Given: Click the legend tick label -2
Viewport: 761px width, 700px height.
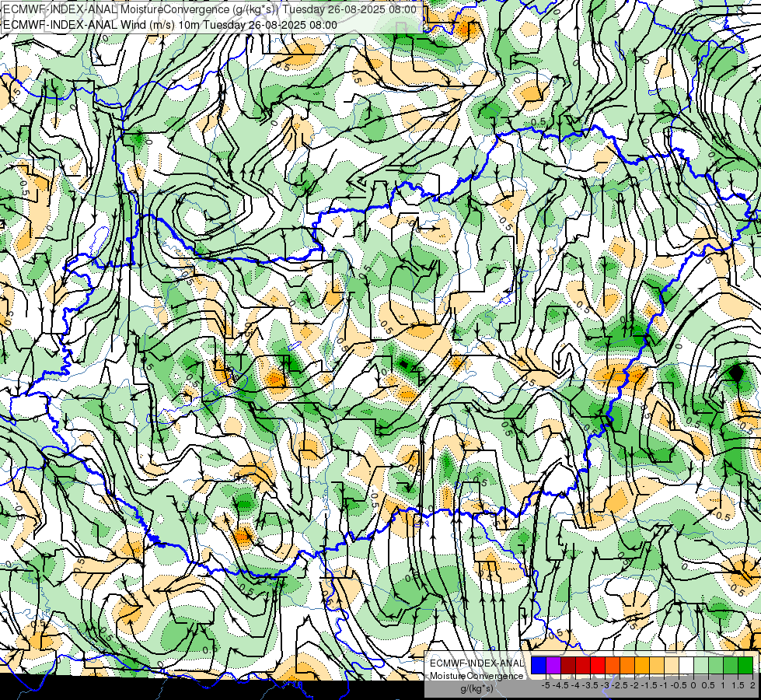Looking at the screenshot, I should [634, 685].
